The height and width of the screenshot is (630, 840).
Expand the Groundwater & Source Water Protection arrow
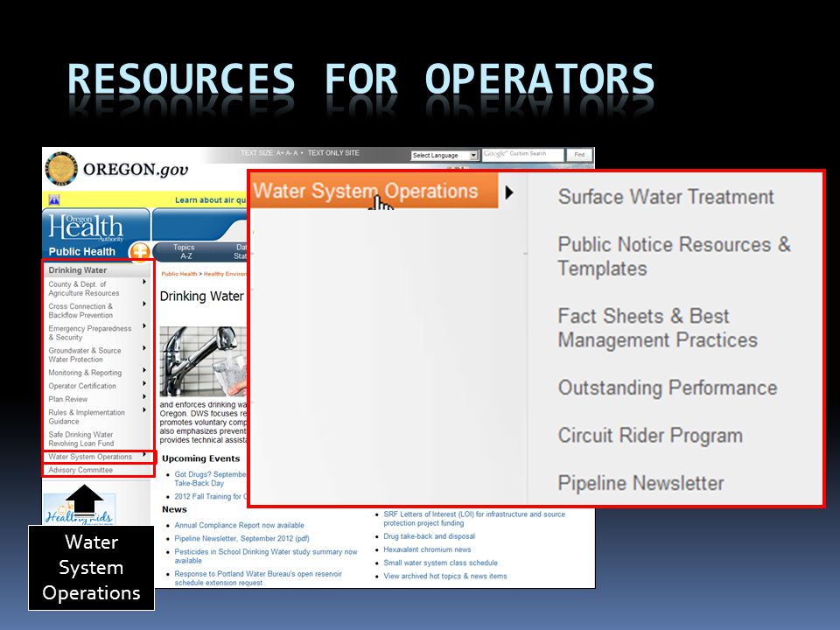144,348
